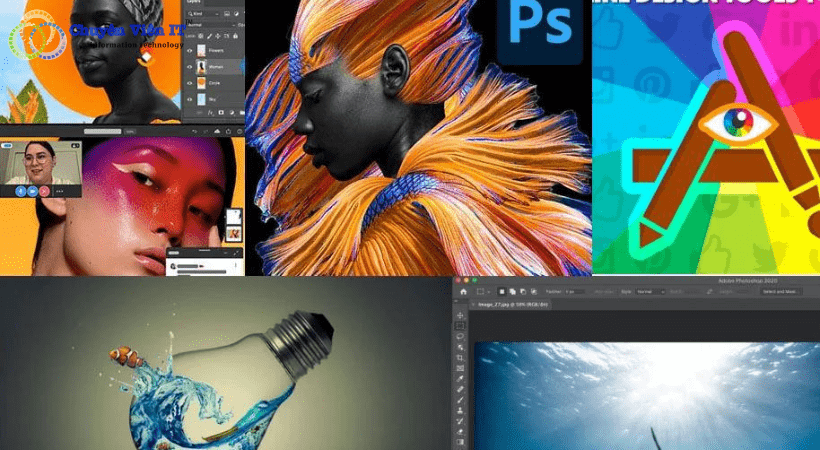
Task: Open the Style Normal dropdown
Action: [650, 292]
